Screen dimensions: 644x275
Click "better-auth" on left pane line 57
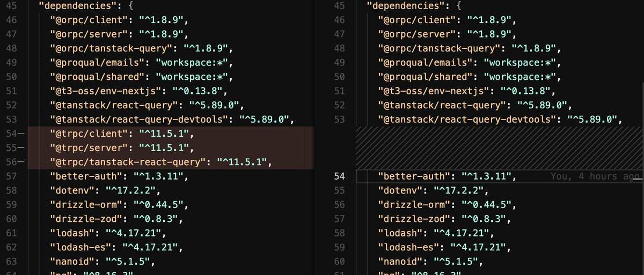click(87, 176)
